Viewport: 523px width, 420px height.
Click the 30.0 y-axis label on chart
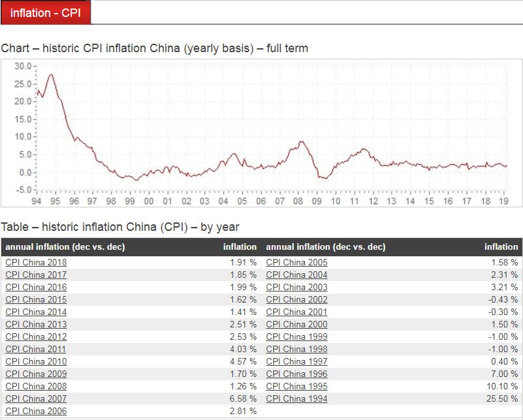pos(23,66)
